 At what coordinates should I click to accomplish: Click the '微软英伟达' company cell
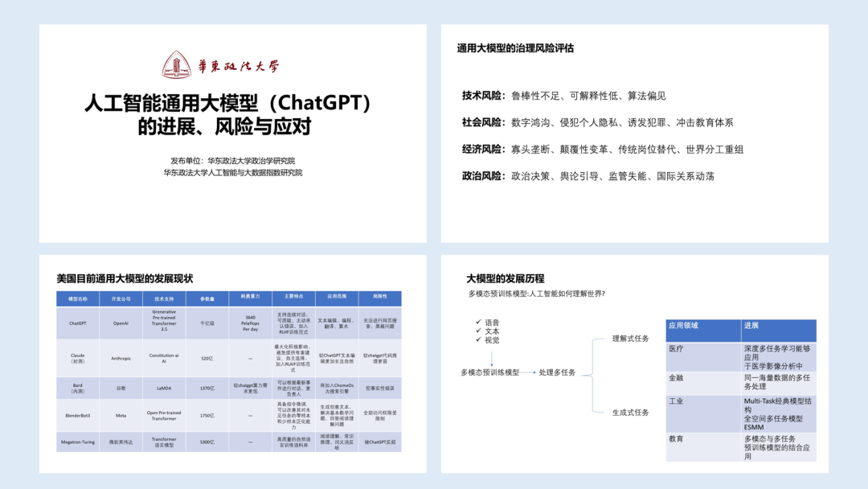click(x=121, y=442)
